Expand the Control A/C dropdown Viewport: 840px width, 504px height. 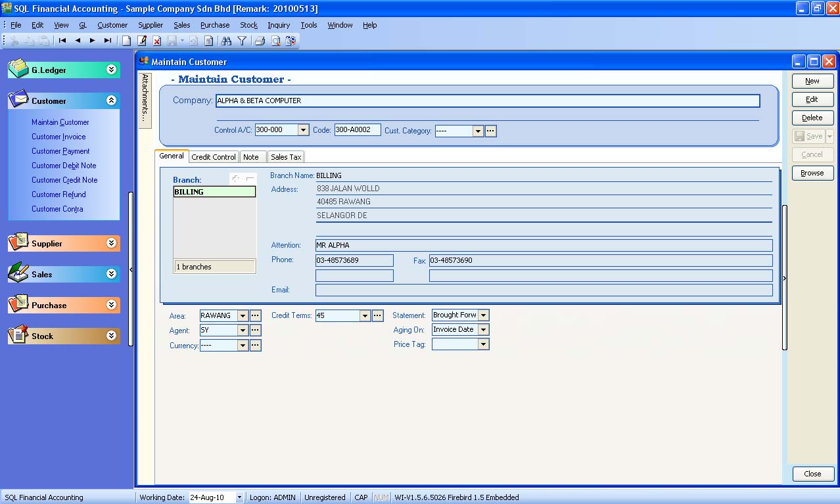click(x=301, y=129)
